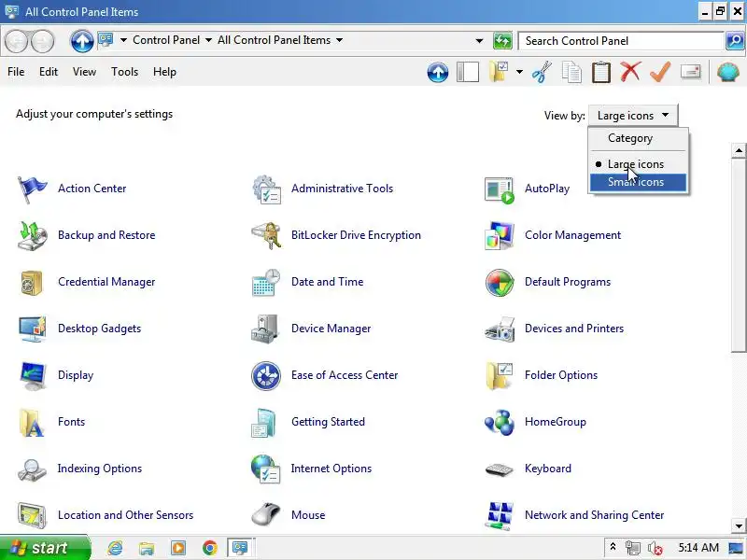Image resolution: width=747 pixels, height=560 pixels.
Task: Click the Start button on the taskbar
Action: click(x=43, y=548)
